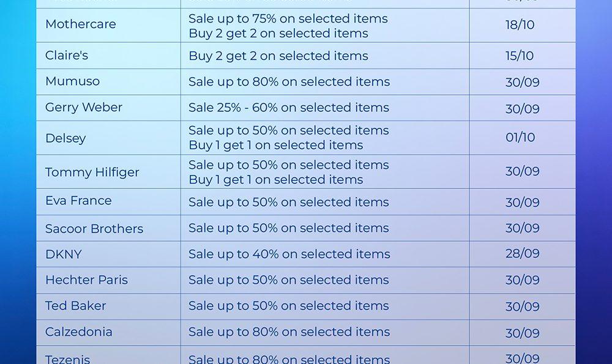Select Sacoor Brothers in the table

point(94,229)
